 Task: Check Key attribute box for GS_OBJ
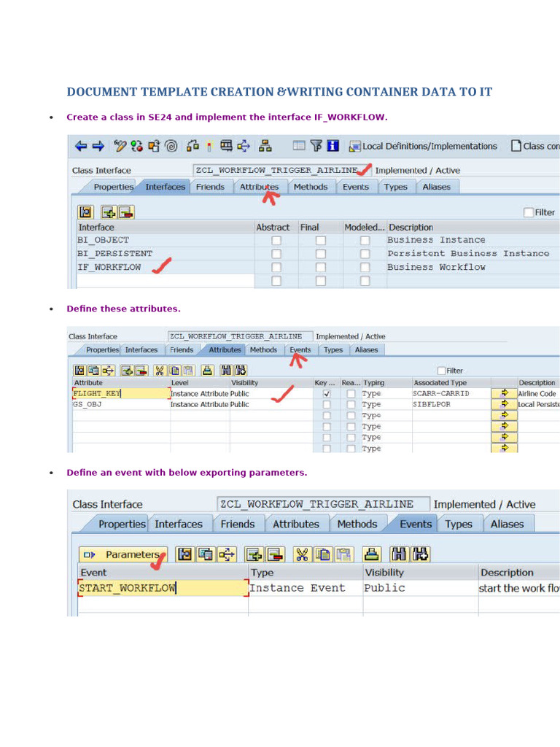click(327, 404)
